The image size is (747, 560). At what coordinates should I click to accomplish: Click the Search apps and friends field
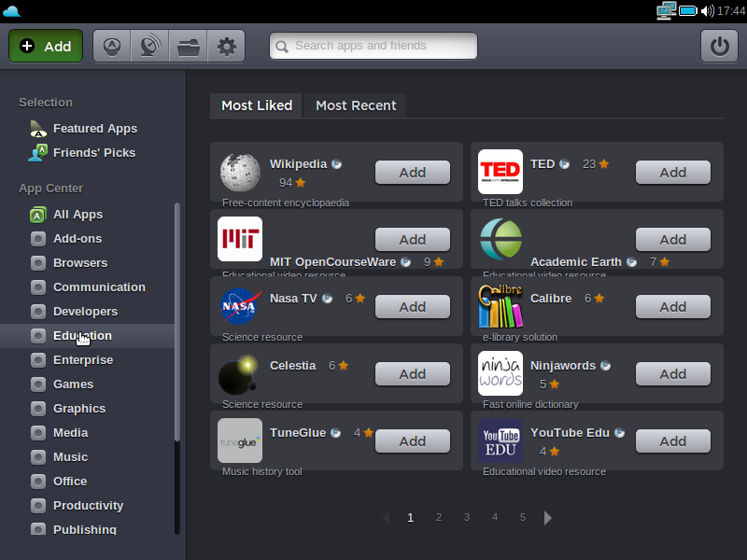click(373, 46)
